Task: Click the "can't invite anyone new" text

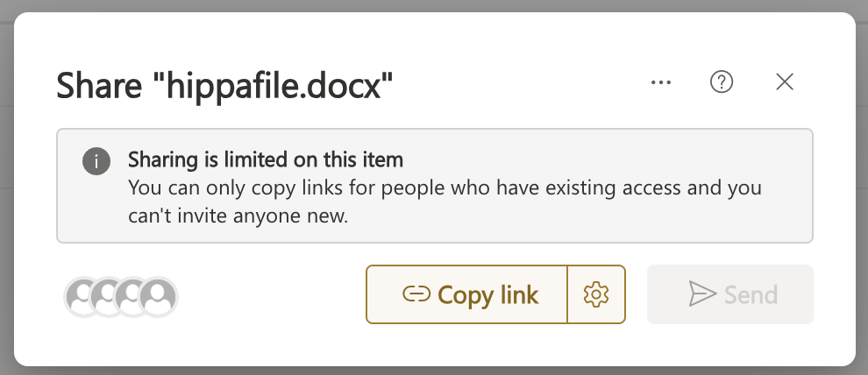Action: 238,216
